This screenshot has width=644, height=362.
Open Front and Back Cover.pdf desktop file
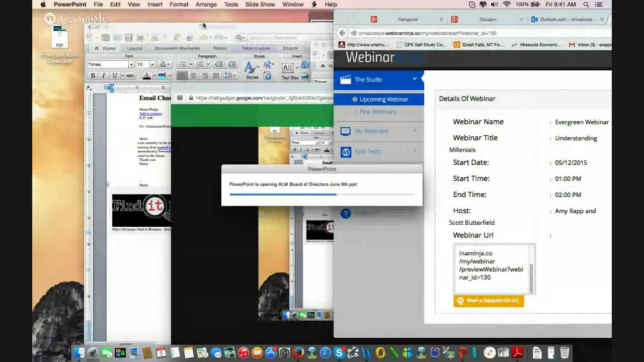click(59, 44)
